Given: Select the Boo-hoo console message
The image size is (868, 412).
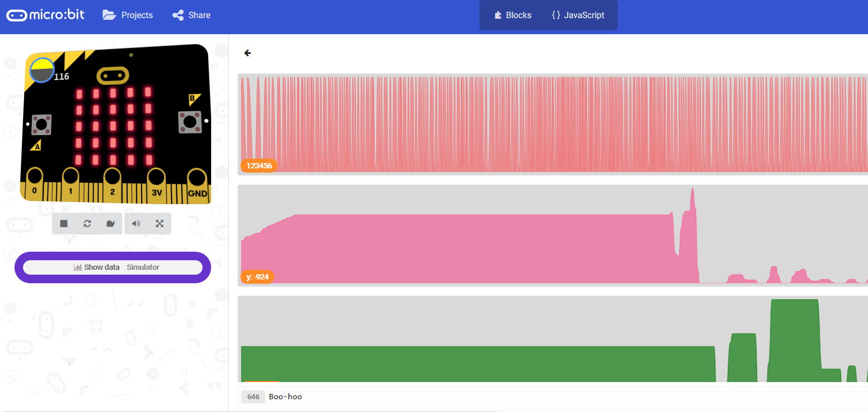Looking at the screenshot, I should pyautogui.click(x=285, y=397).
